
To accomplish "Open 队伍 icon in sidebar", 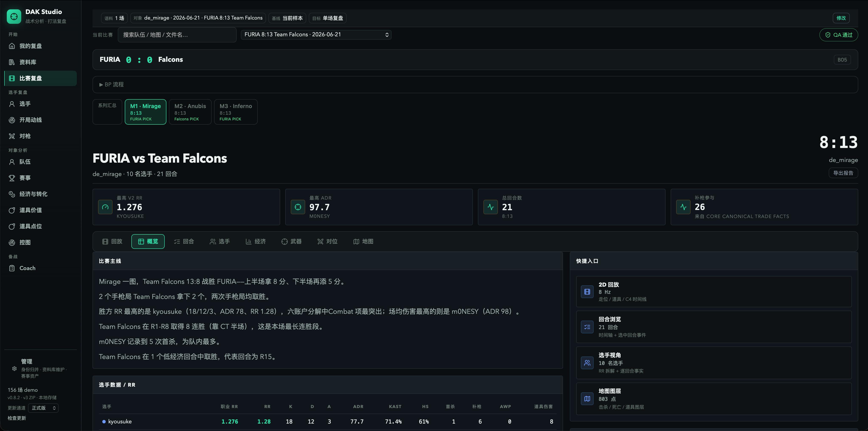I will point(12,162).
